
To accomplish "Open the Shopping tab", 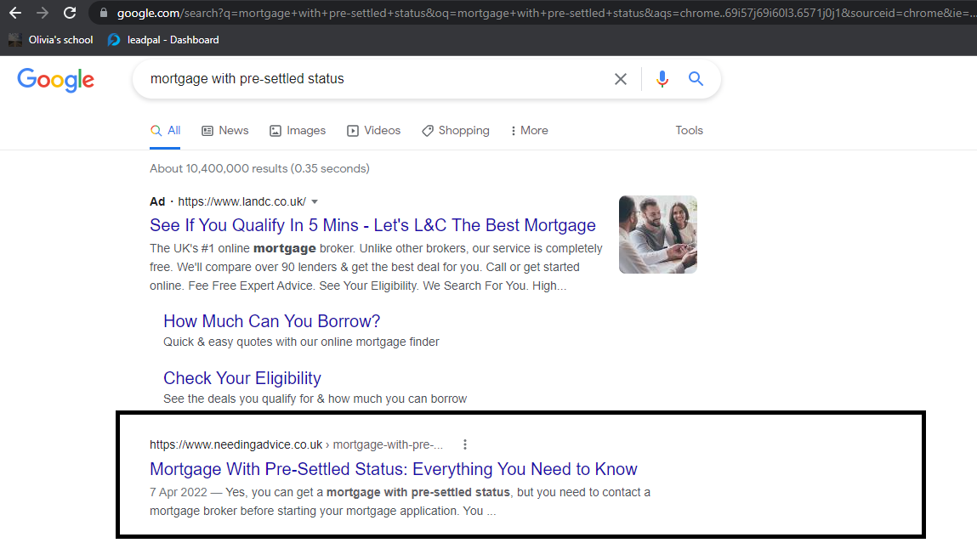I will tap(456, 131).
